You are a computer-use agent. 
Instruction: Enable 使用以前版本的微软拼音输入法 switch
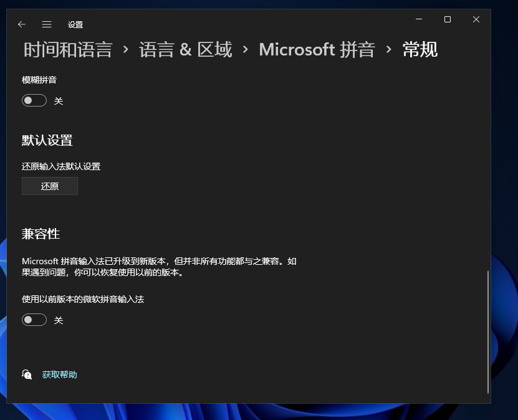coord(34,319)
